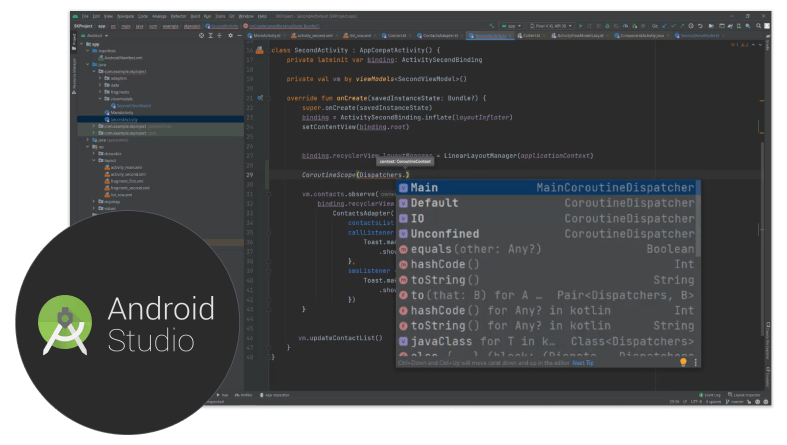Open AndroidManifest.xml in project tree
Image resolution: width=787 pixels, height=445 pixels.
pyautogui.click(x=120, y=58)
